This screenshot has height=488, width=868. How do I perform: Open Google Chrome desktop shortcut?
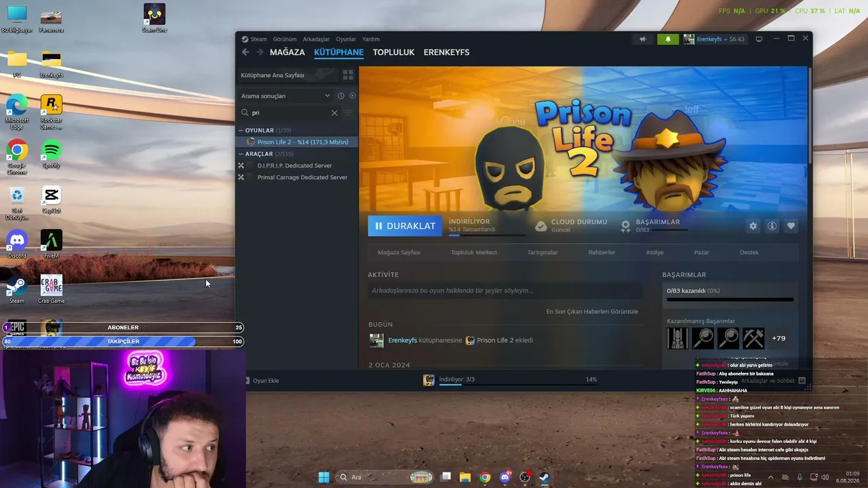[x=17, y=157]
